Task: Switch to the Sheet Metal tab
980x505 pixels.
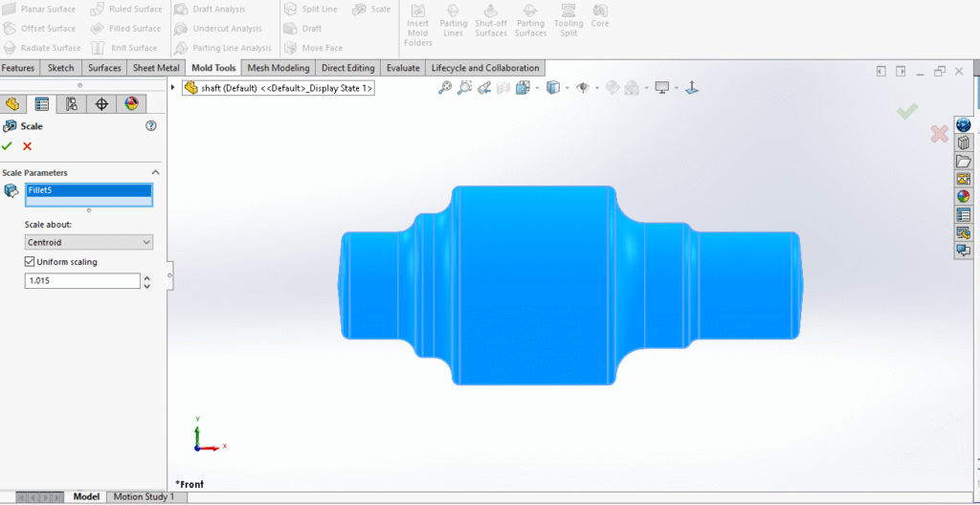Action: click(156, 68)
